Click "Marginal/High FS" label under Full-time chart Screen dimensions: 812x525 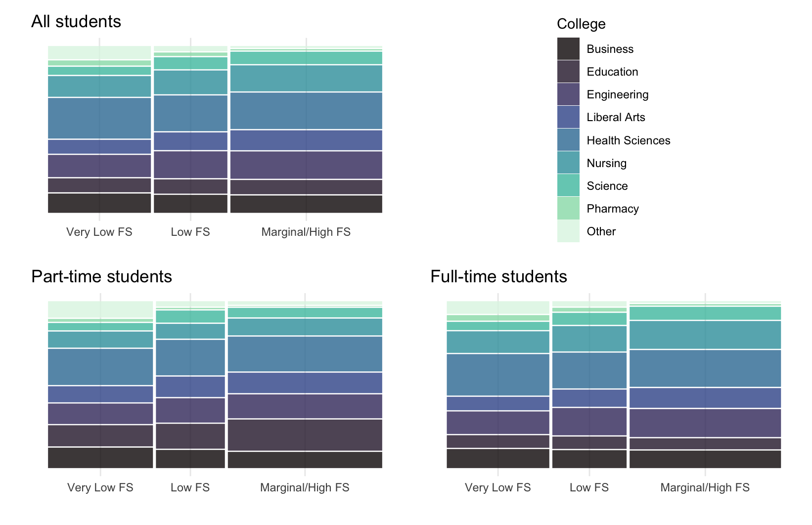705,487
